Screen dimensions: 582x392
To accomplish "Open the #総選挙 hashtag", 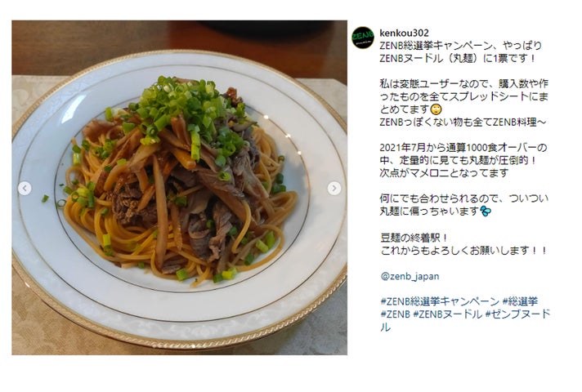I will (x=520, y=301).
